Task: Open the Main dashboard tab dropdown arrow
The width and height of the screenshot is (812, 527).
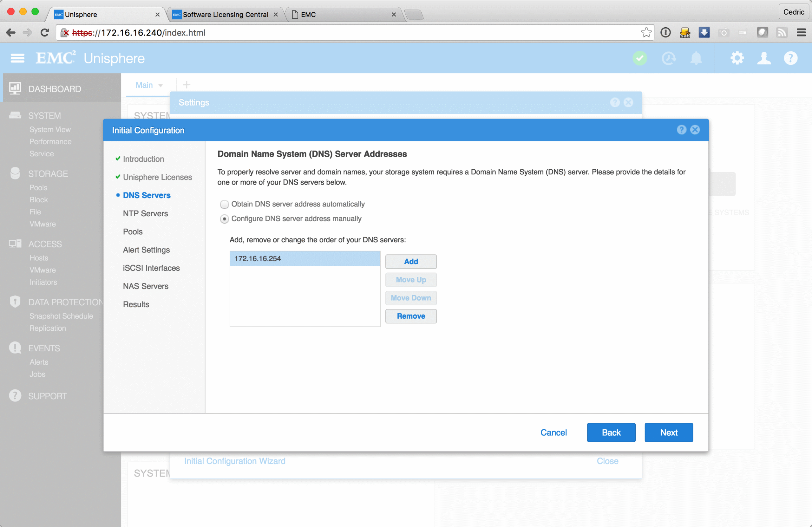Action: pos(160,86)
